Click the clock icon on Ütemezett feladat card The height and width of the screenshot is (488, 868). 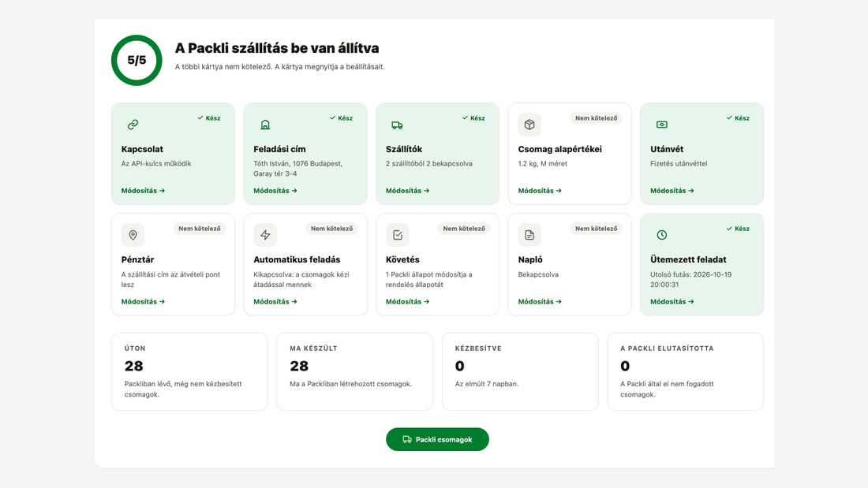click(x=661, y=235)
